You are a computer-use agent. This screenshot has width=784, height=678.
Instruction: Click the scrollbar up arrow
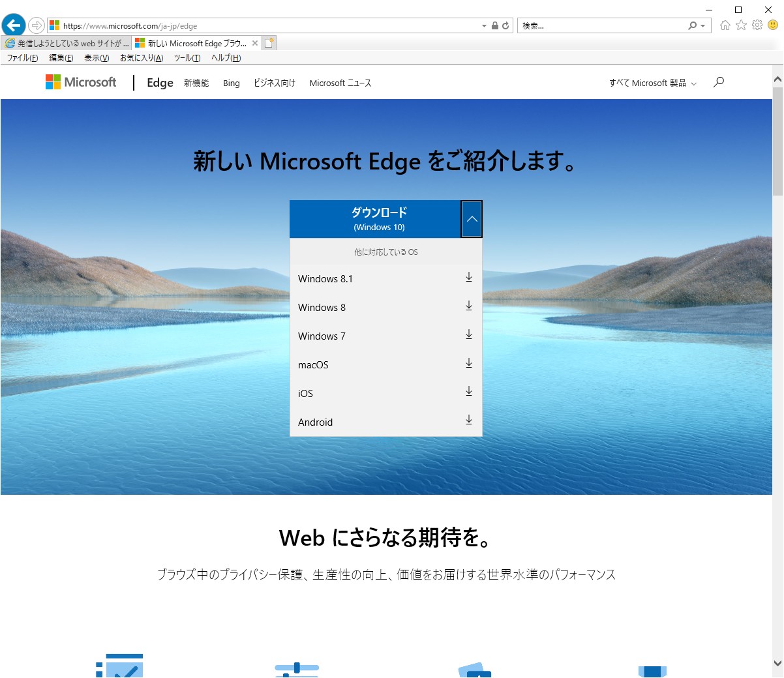[777, 80]
